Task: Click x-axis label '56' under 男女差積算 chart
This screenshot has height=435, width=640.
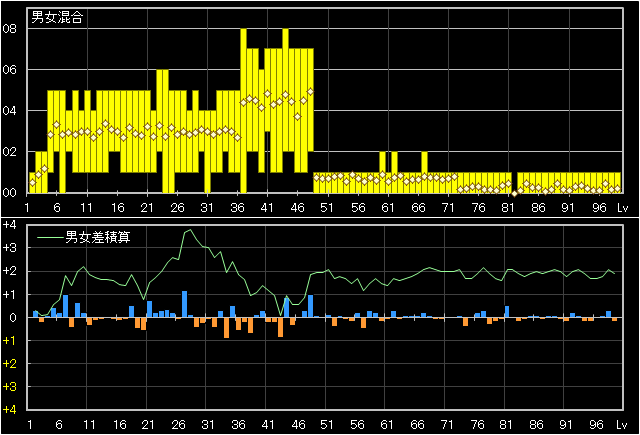Action: point(357,425)
